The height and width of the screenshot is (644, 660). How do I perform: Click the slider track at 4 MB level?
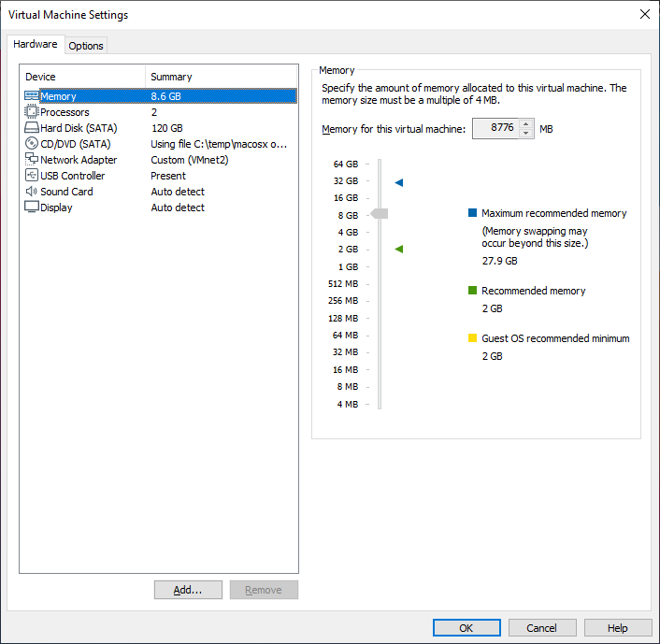coord(380,404)
